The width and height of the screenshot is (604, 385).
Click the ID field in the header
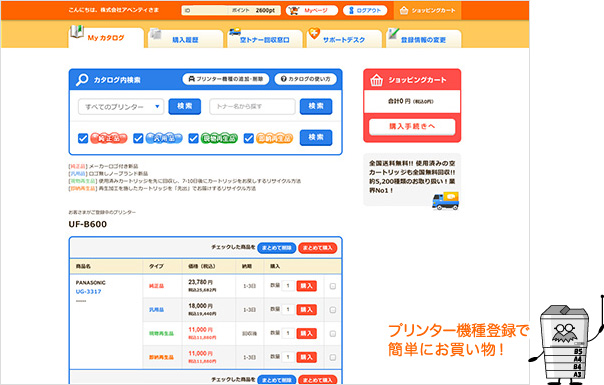204,10
